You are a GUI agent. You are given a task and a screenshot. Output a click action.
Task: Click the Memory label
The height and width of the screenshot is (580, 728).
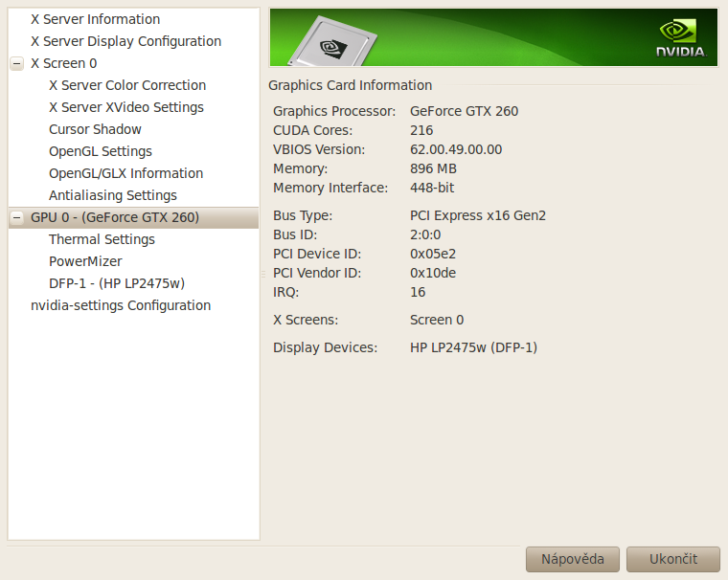tap(301, 168)
